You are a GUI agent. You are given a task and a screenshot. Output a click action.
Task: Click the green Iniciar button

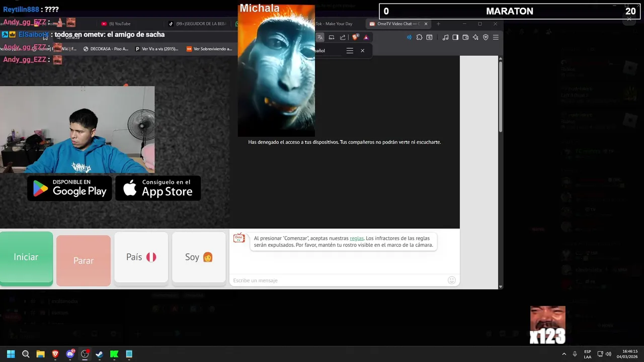click(x=26, y=257)
